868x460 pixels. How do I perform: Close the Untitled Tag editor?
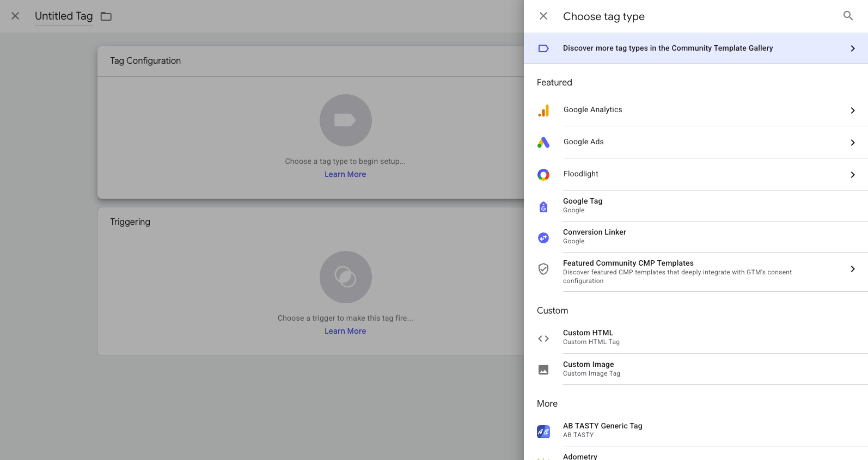pyautogui.click(x=15, y=16)
